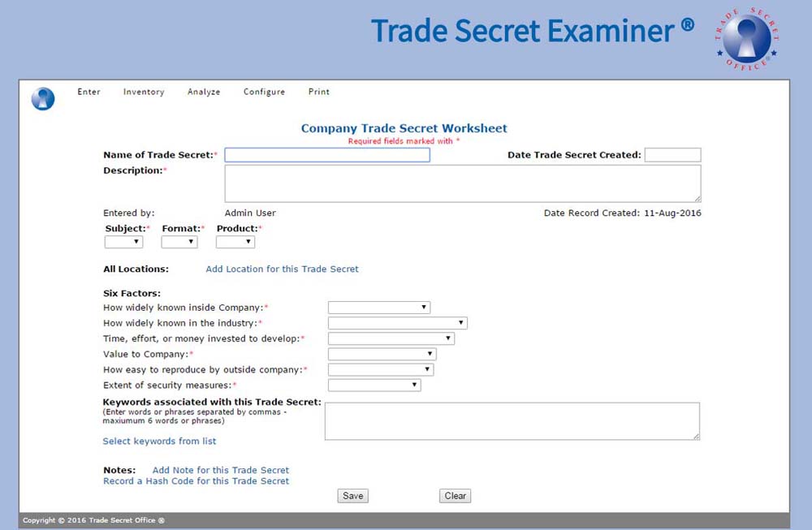Click the Keywords text area

512,421
